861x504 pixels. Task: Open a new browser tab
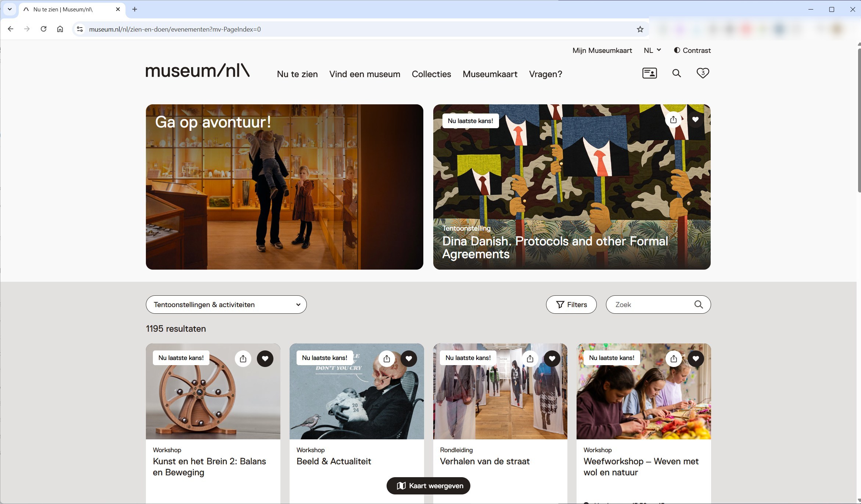click(134, 9)
